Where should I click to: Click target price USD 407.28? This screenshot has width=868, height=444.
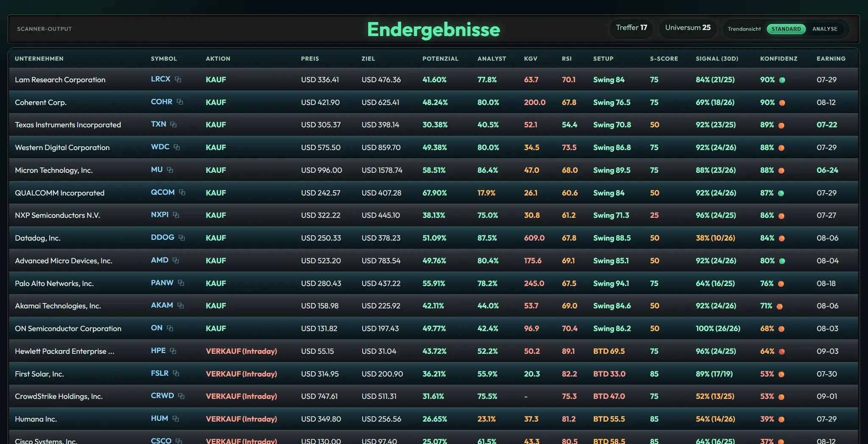tap(381, 193)
